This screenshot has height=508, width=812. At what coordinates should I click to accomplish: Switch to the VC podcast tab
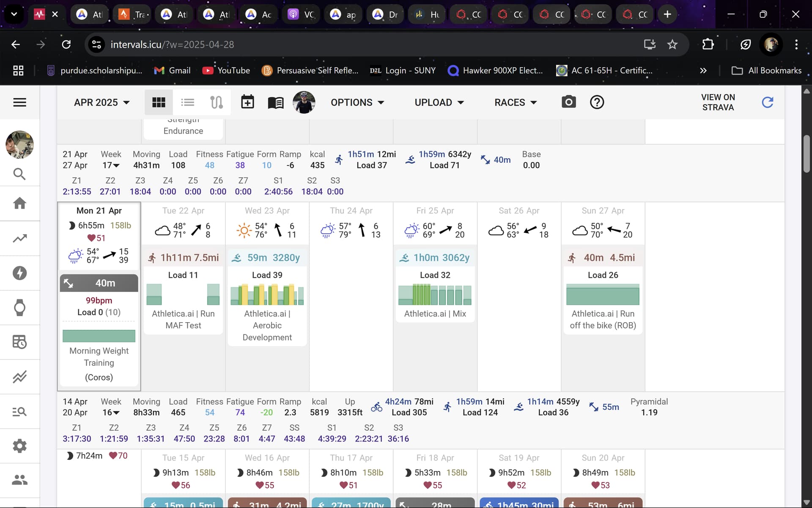point(301,14)
